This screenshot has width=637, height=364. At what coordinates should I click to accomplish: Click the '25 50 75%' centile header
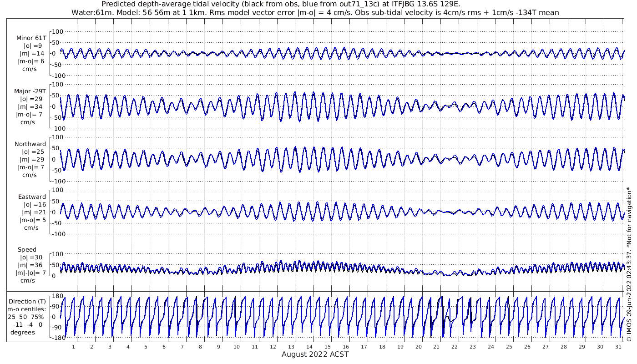(x=25, y=317)
